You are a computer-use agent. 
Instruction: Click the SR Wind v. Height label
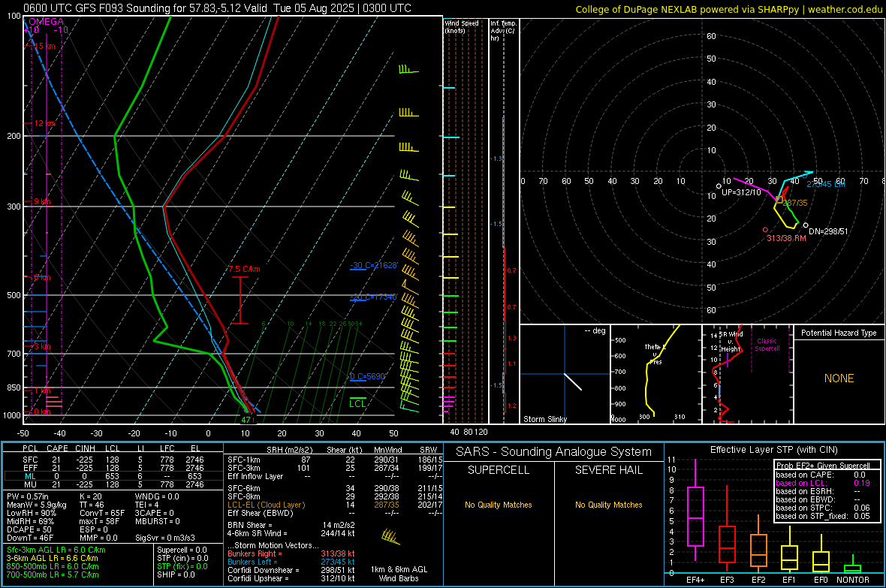click(x=731, y=342)
